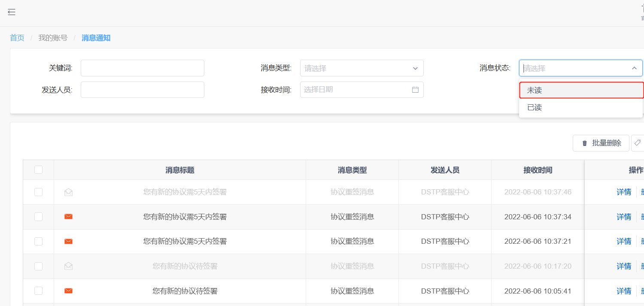Open 详情 for the 10:37:21 message

pyautogui.click(x=624, y=242)
